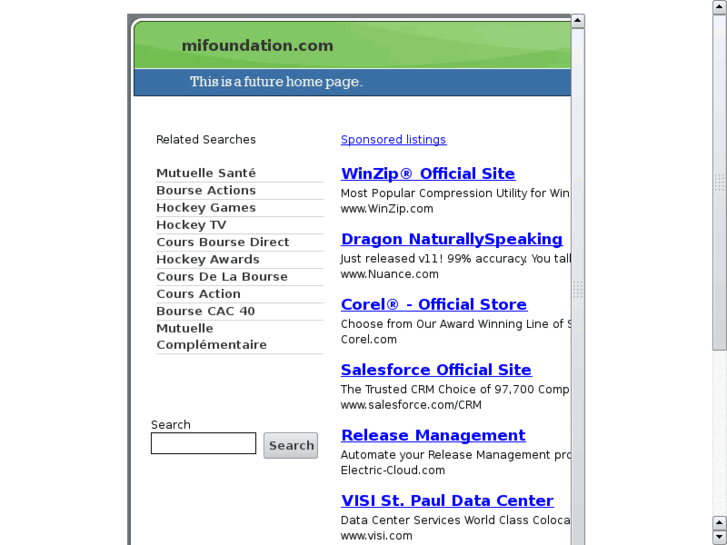Open the Salesforce Official Site link

pyautogui.click(x=436, y=370)
